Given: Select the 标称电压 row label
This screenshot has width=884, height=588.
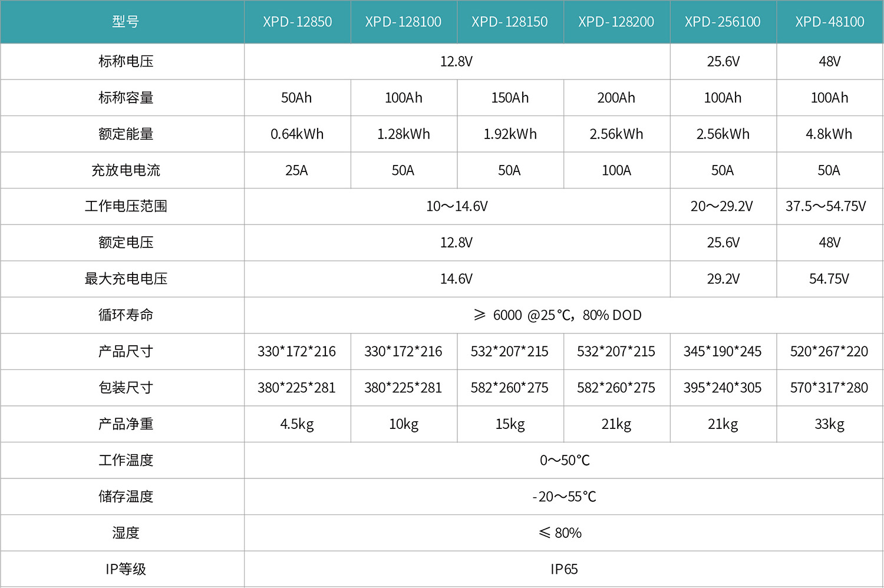Looking at the screenshot, I should [126, 61].
